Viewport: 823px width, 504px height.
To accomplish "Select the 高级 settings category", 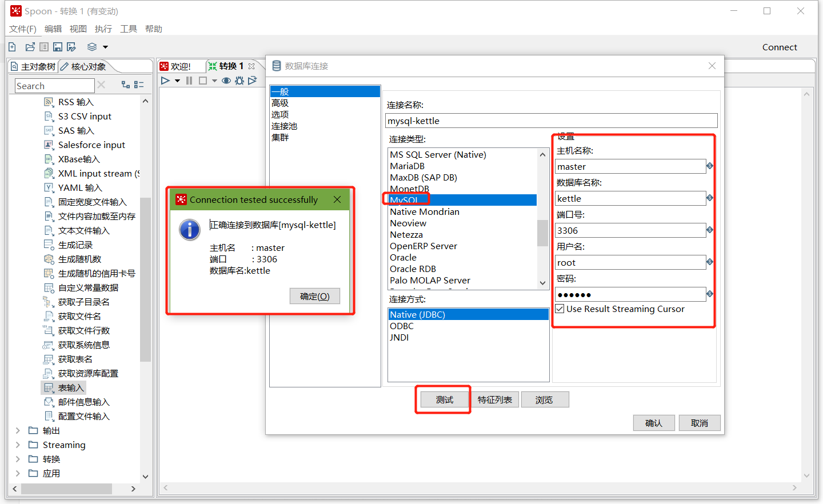I will point(280,103).
